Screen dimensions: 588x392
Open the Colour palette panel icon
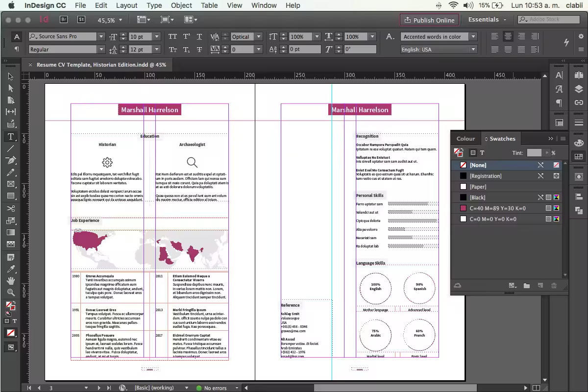(x=579, y=143)
